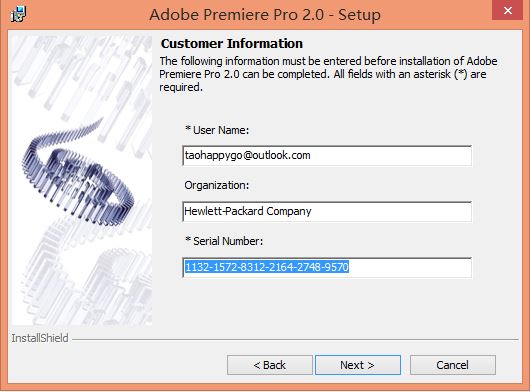
Task: Place the cursor in the taohappygo@outlook.com text
Action: (x=247, y=155)
